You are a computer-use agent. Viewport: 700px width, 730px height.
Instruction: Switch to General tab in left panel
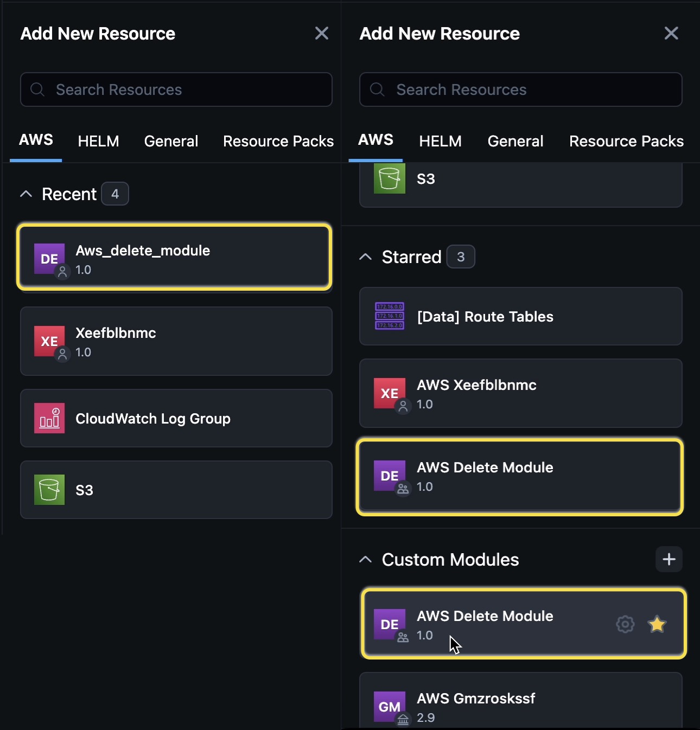171,141
